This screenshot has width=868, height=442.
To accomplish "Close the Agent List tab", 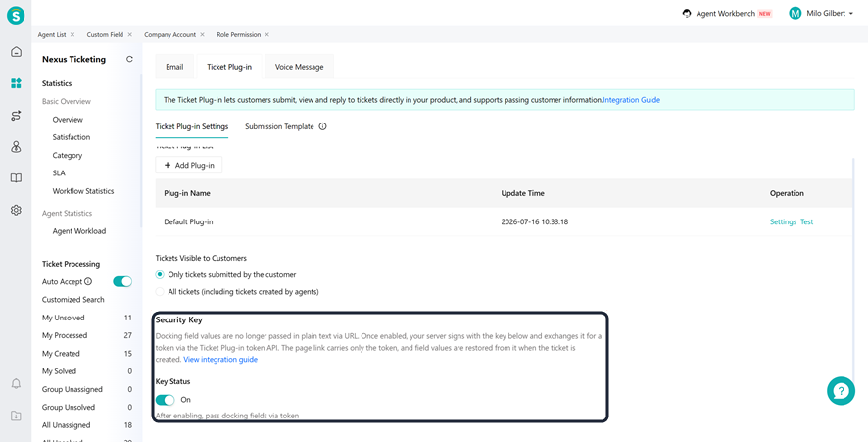I will pyautogui.click(x=72, y=34).
